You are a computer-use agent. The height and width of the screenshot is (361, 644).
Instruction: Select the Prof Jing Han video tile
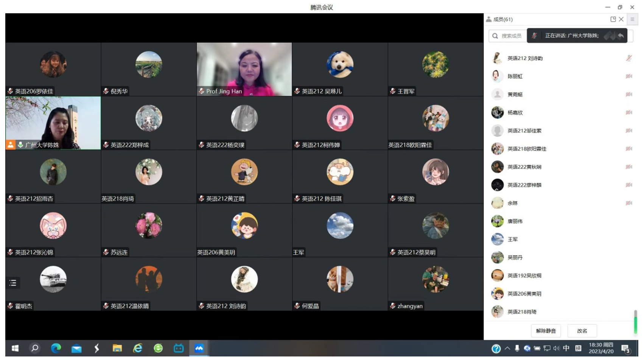[244, 69]
